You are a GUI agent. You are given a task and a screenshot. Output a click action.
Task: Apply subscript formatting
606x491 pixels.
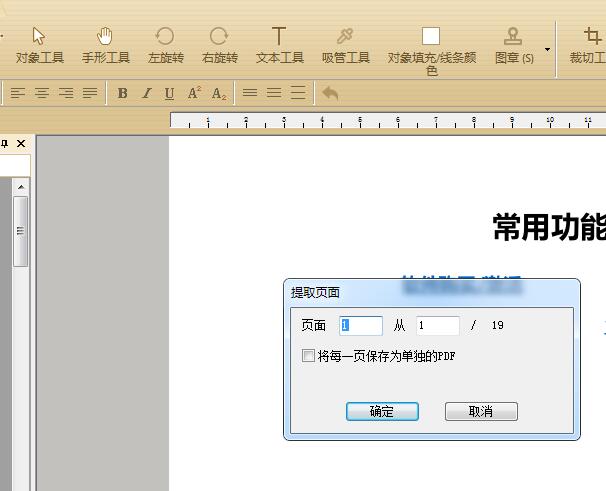[x=219, y=93]
